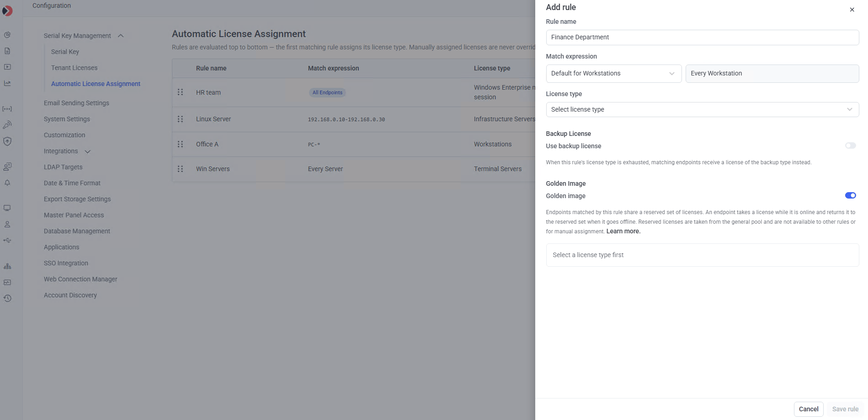Open the network hierarchy sidebar icon
This screenshot has width=868, height=420.
click(x=7, y=266)
